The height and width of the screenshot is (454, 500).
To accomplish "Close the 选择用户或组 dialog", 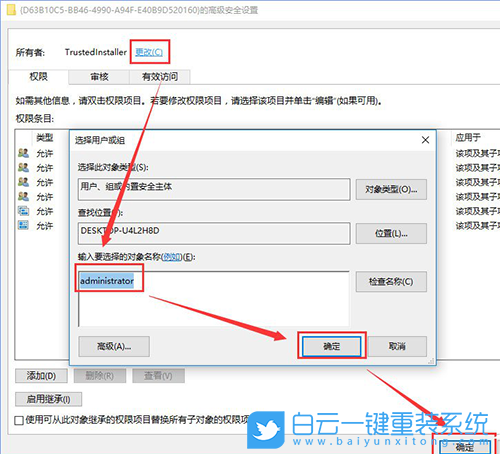I will (425, 140).
